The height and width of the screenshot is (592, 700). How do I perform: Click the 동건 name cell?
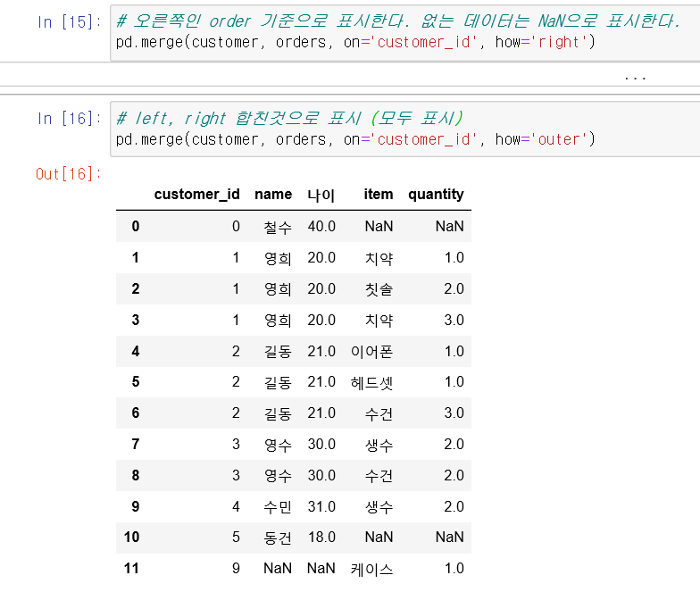point(278,538)
